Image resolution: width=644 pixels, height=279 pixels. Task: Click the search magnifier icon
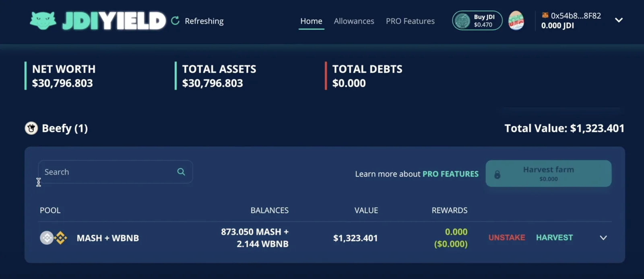(x=181, y=172)
